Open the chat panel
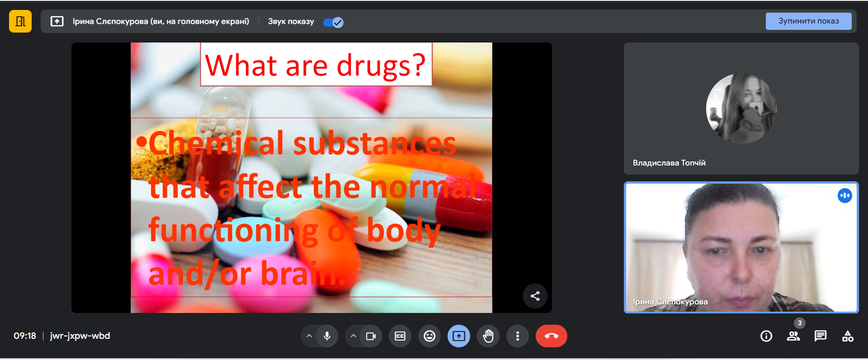 point(821,336)
